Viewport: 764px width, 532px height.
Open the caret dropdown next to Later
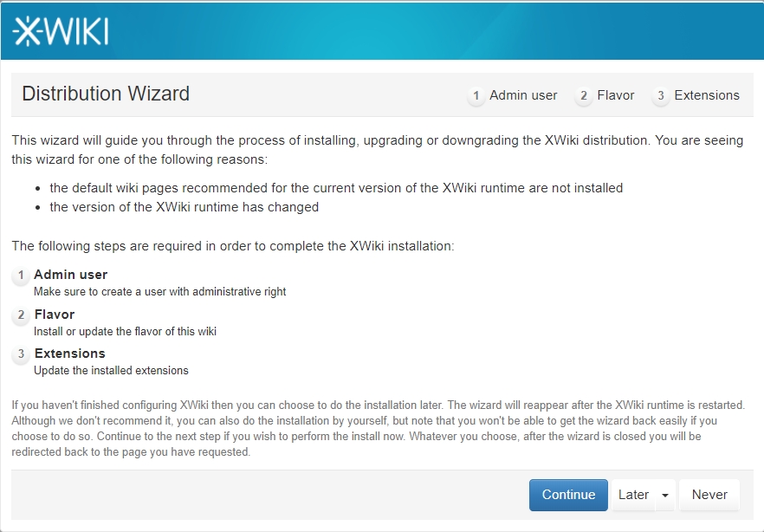pyautogui.click(x=664, y=496)
